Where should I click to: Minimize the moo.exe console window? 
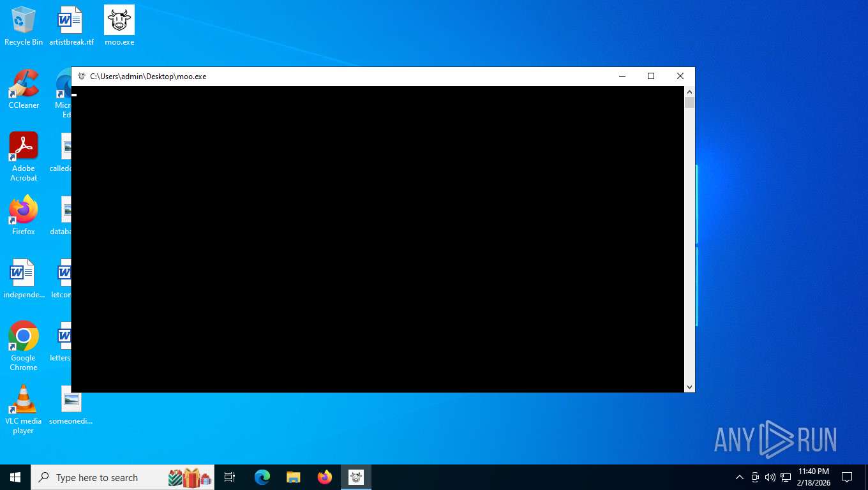click(622, 77)
